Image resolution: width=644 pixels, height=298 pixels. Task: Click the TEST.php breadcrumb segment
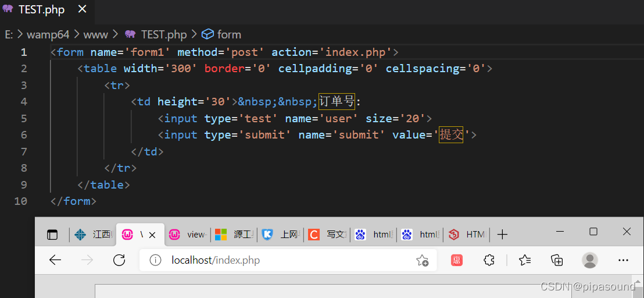(x=163, y=34)
